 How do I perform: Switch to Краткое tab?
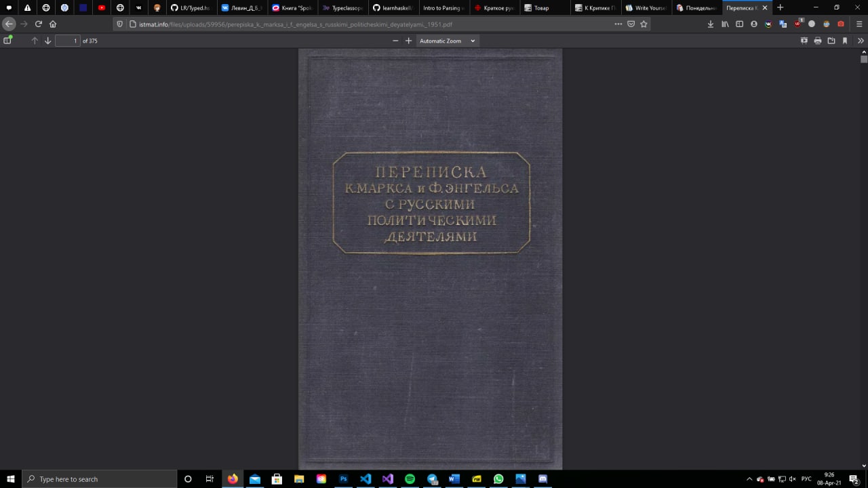tap(494, 8)
